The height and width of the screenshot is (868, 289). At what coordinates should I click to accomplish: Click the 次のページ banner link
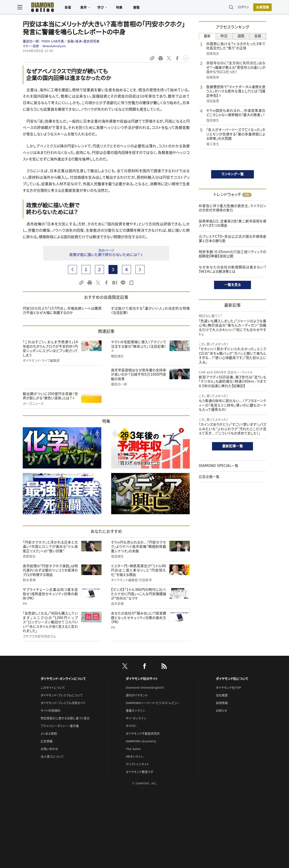[106, 253]
